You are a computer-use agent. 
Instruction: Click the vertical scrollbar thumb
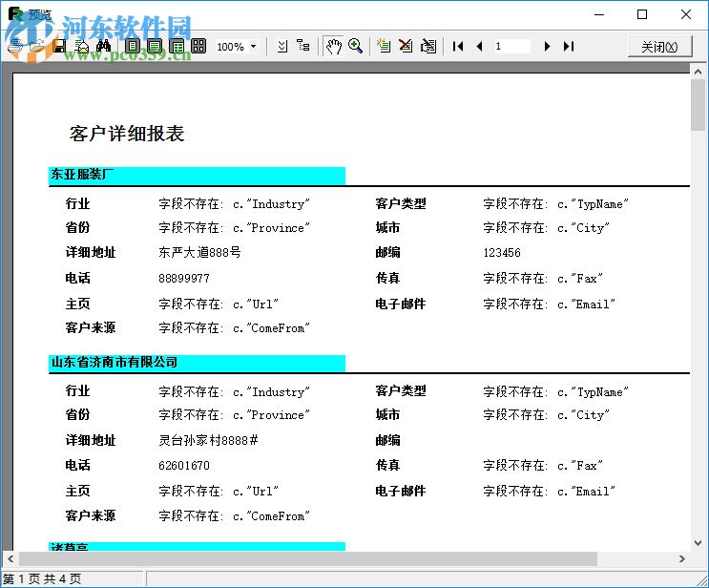pos(698,105)
